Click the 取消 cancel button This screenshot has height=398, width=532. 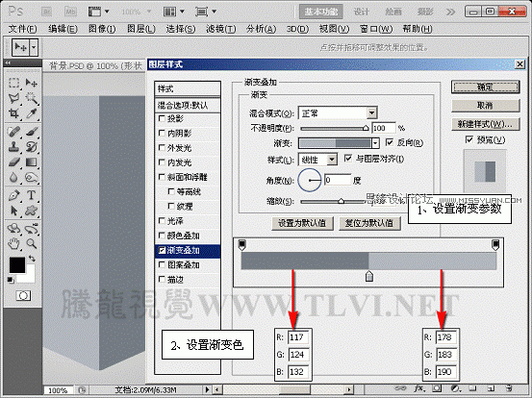[x=486, y=106]
